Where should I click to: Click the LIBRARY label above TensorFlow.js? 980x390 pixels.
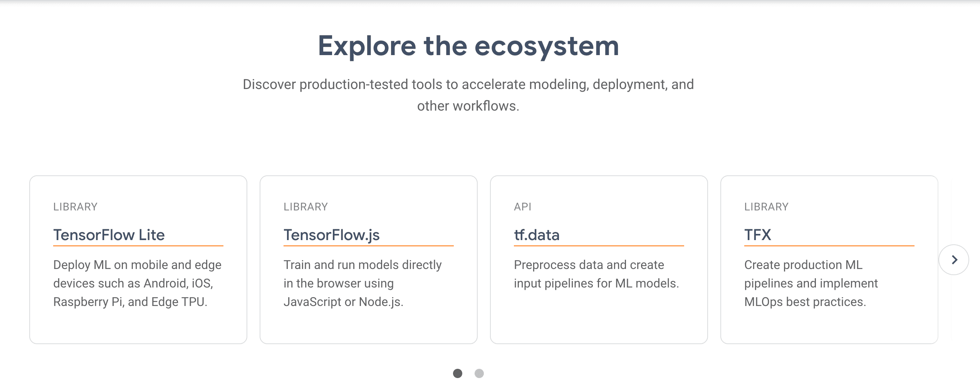306,207
